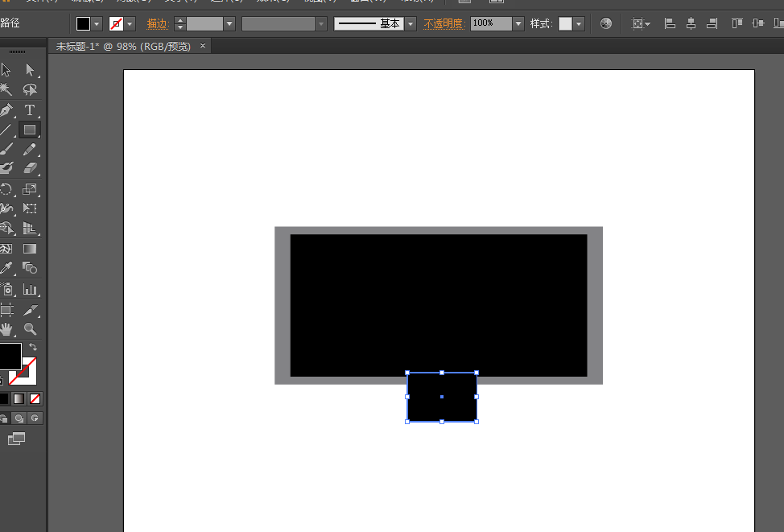
Task: Pick the Eyedropper tool
Action: [x=6, y=268]
